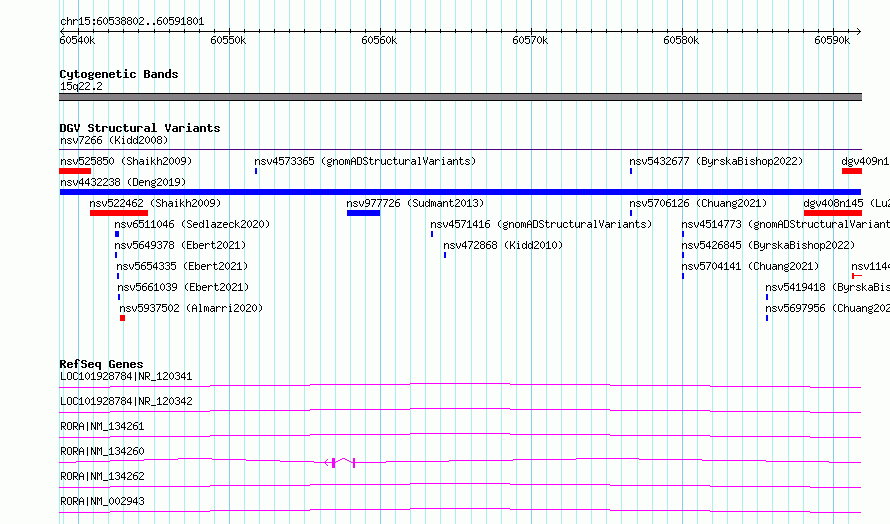
Task: Select the dgv409n1 red variant bar
Action: tap(851, 171)
